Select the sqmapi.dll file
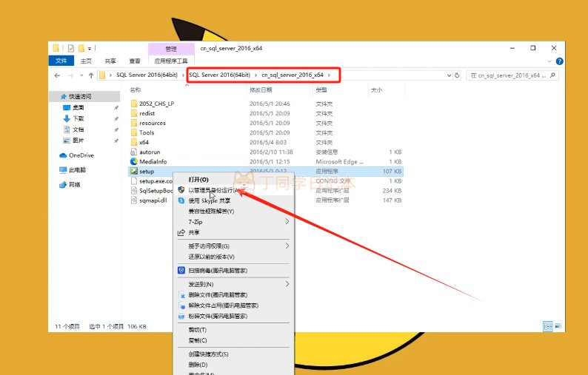Image resolution: width=588 pixels, height=375 pixels. click(153, 200)
